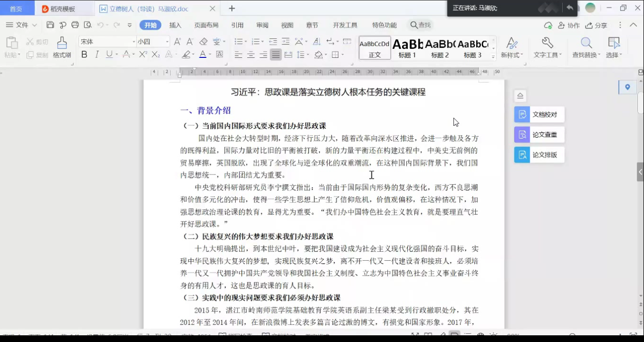Viewport: 644px width, 342px height.
Task: Click the font color A swatch
Action: [202, 55]
